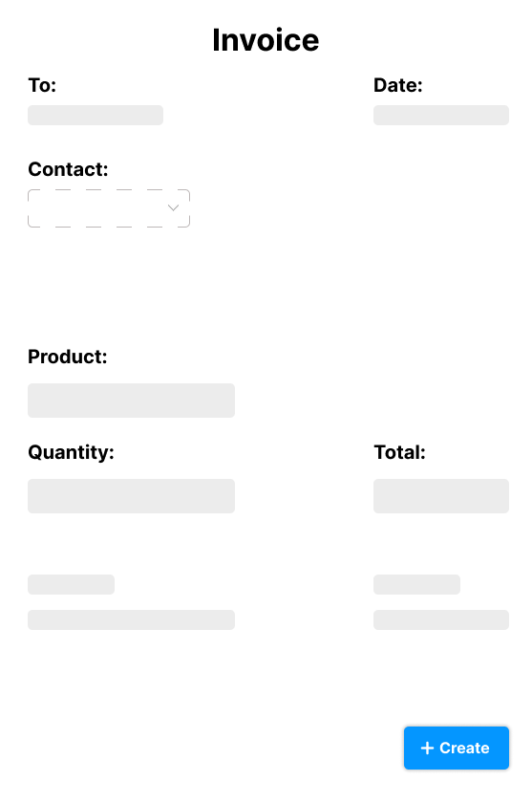
Task: Click the Invoice heading
Action: tap(266, 40)
